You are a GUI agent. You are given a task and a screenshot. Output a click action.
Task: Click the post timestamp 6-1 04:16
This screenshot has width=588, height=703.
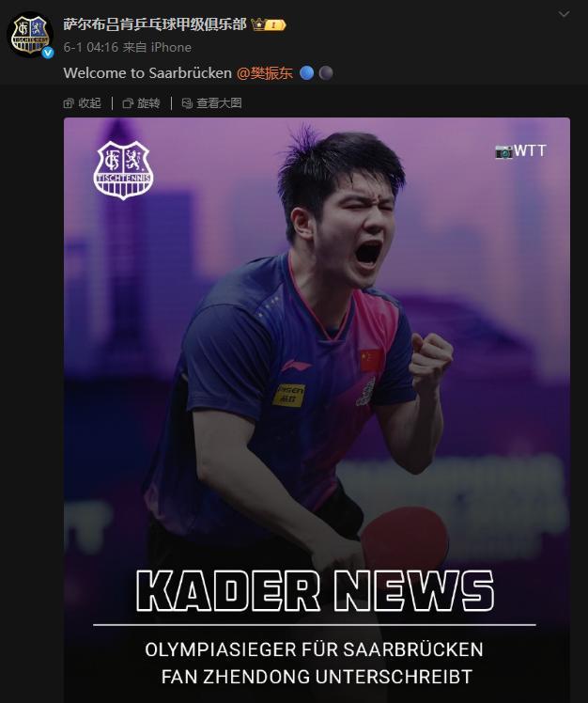pos(91,48)
